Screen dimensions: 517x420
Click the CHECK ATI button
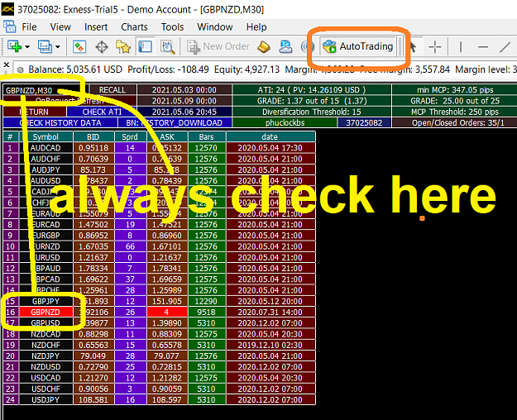coord(102,112)
